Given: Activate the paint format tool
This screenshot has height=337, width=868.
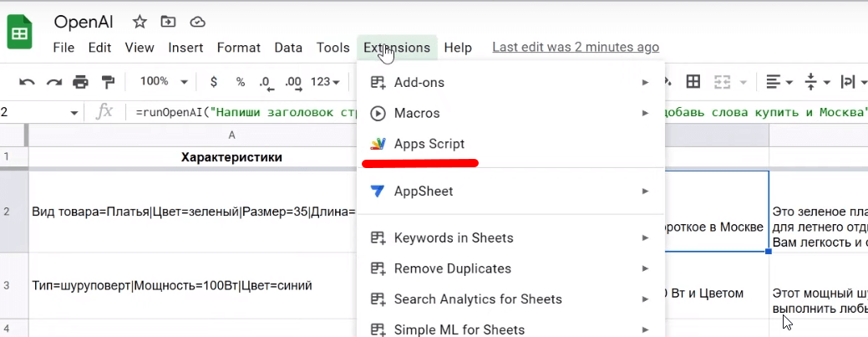Looking at the screenshot, I should (x=108, y=82).
